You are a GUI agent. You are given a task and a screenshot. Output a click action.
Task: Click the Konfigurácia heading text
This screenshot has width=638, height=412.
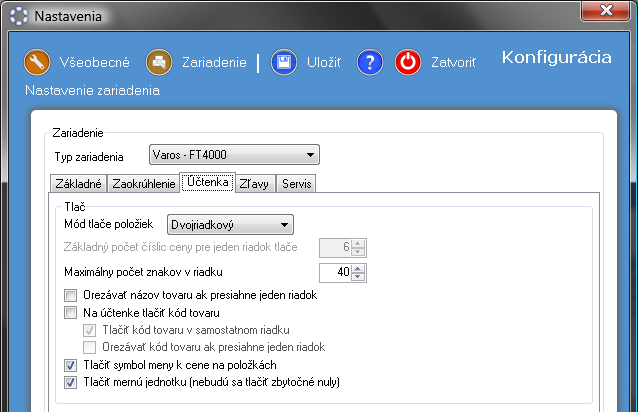click(x=556, y=57)
